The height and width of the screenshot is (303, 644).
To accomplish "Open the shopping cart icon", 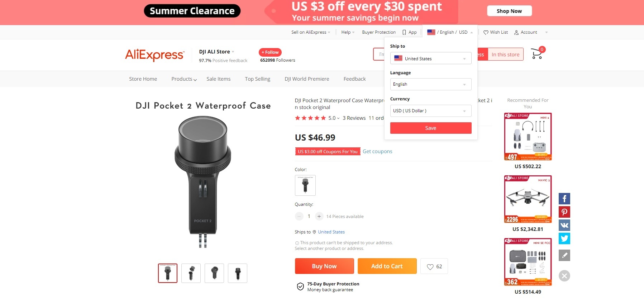I will click(537, 54).
